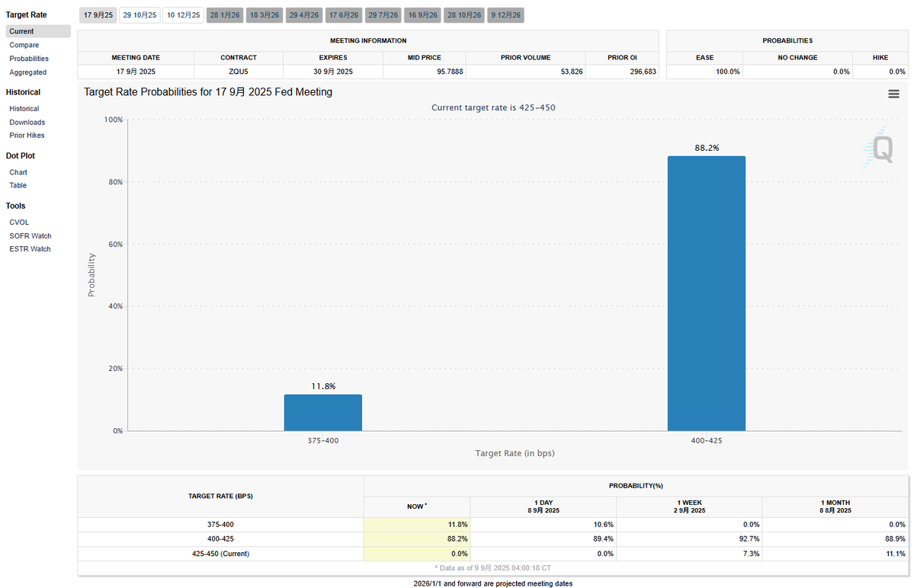Open the ESTR Watch tool
Viewport: 914px width, 588px height.
[x=30, y=248]
